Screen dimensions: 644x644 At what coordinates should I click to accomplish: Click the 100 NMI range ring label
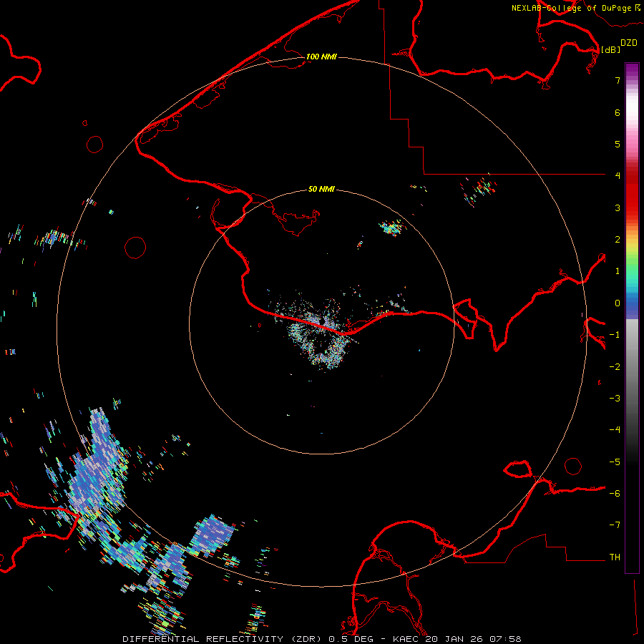(321, 57)
